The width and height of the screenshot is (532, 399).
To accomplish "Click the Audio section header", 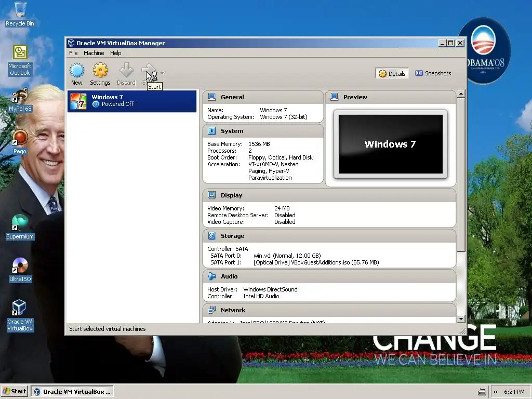I will coord(329,276).
